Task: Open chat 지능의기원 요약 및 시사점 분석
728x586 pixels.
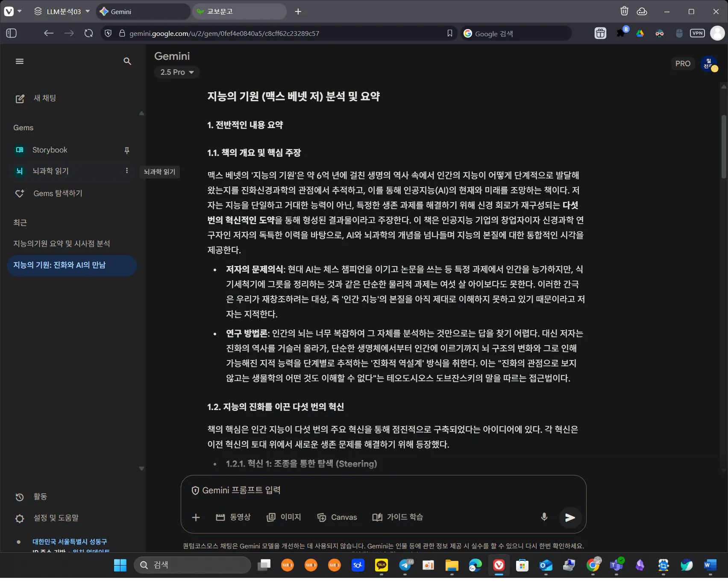Action: click(x=62, y=243)
